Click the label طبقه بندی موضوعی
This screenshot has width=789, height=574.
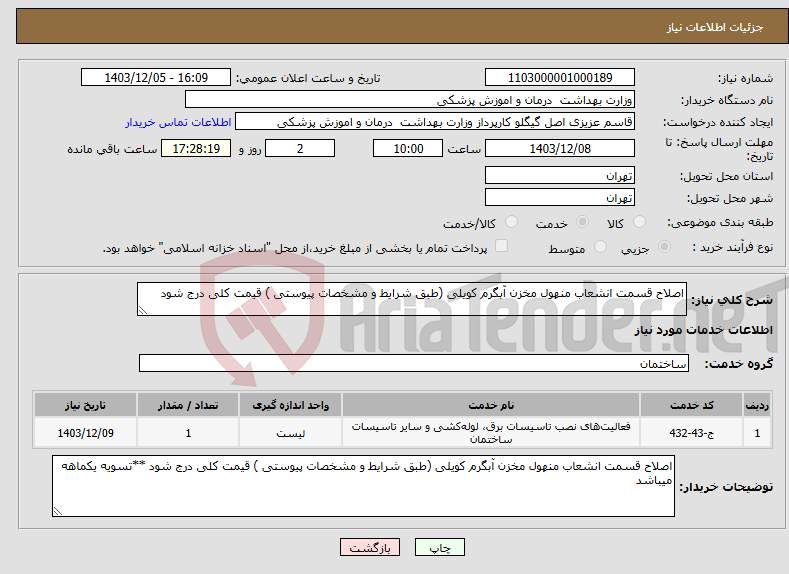(720, 222)
